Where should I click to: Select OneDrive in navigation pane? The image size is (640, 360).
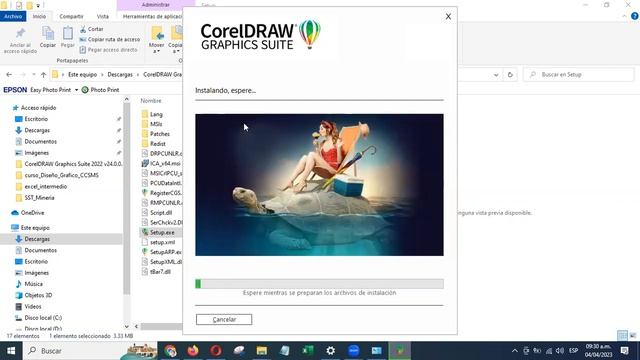pos(32,213)
